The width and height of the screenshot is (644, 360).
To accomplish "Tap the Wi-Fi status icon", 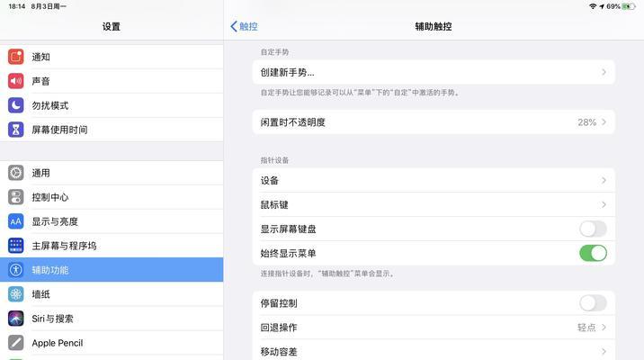I will (x=593, y=6).
